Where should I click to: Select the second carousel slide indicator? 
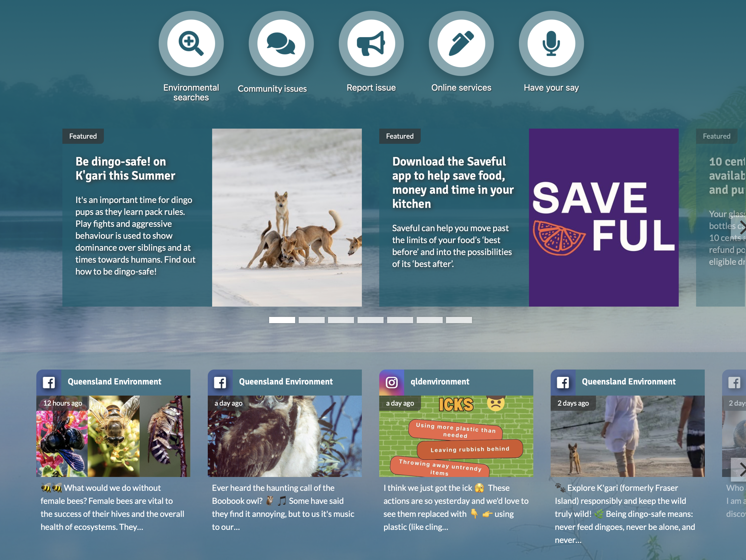coord(311,320)
